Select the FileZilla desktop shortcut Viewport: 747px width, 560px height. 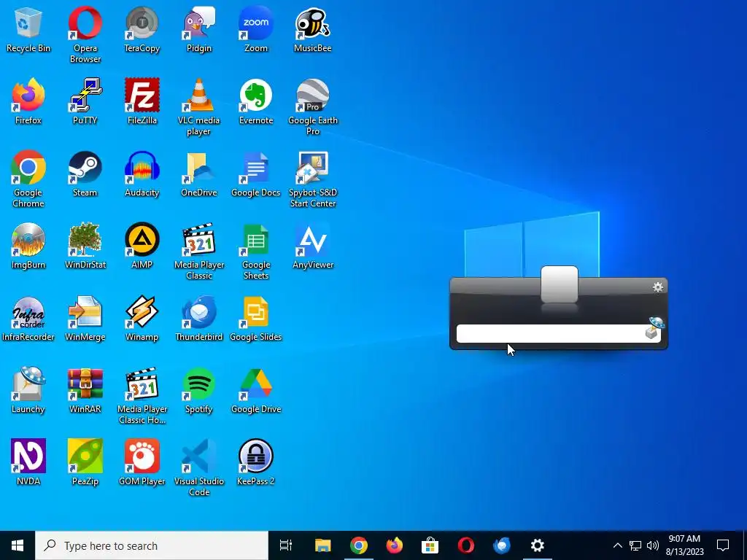point(142,101)
